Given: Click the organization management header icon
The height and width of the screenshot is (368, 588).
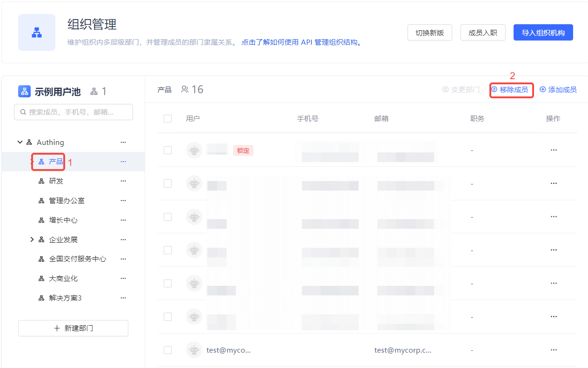Looking at the screenshot, I should (x=37, y=33).
